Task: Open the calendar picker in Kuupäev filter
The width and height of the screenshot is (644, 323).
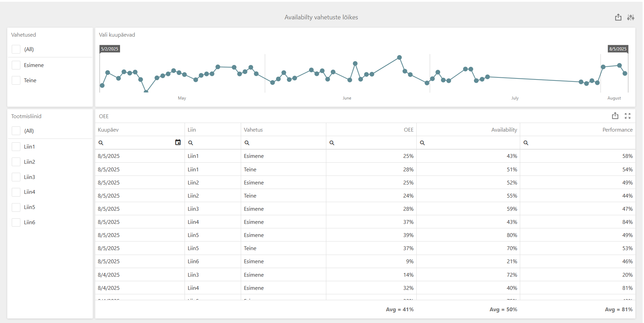Action: tap(178, 142)
